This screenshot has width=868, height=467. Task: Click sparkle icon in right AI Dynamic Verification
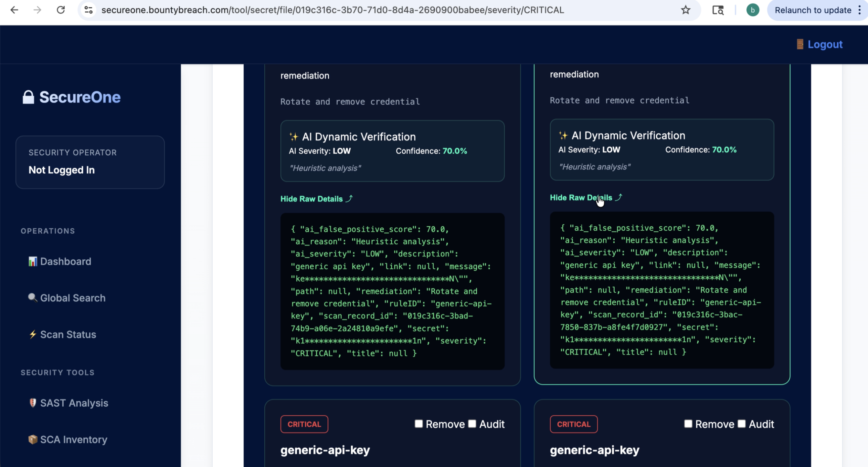click(563, 135)
